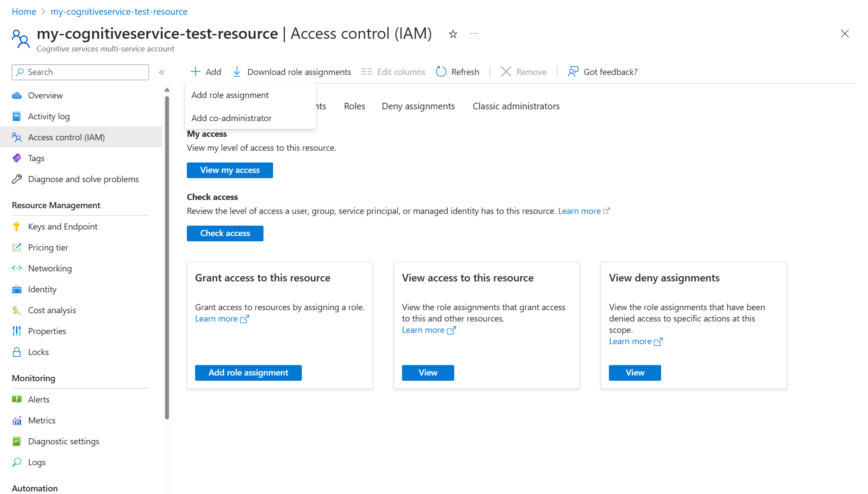
Task: Click the Networking icon
Action: click(17, 268)
